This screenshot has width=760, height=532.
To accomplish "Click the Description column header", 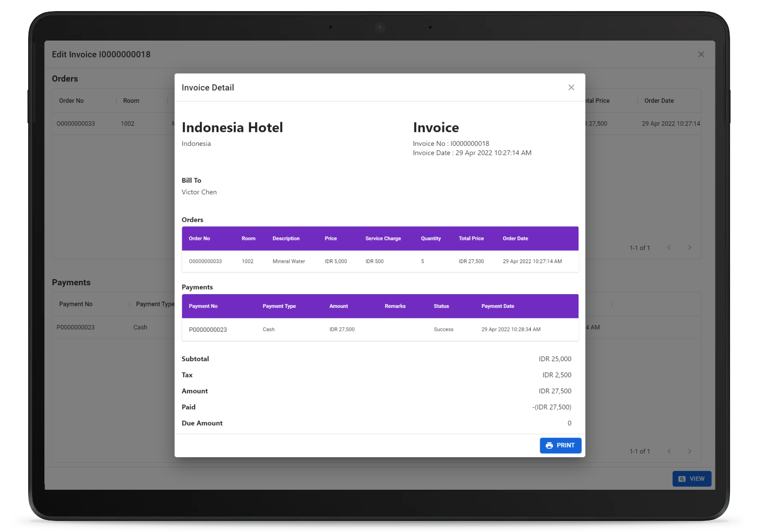I will coord(286,239).
